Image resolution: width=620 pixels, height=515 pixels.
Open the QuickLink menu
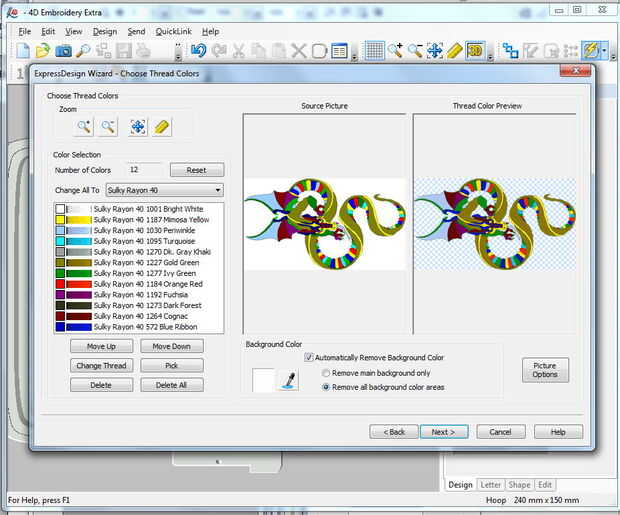pos(173,32)
